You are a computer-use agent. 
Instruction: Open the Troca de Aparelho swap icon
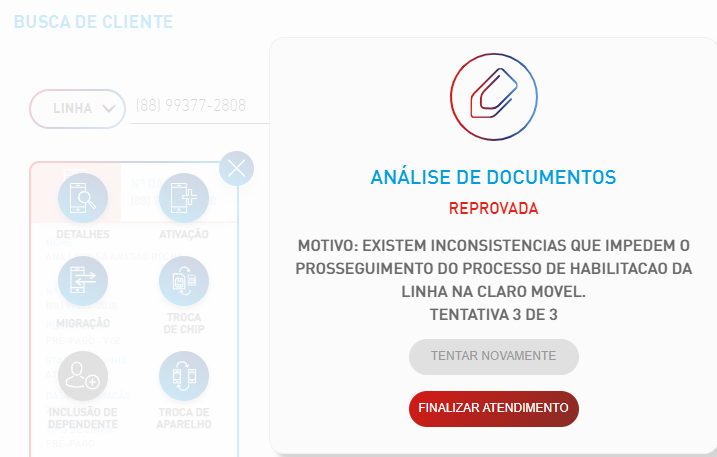[184, 376]
